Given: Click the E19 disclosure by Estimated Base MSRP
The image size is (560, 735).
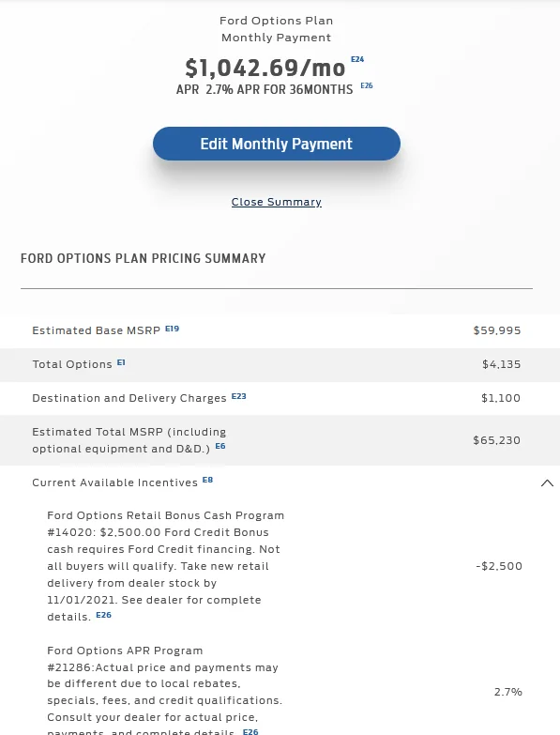Looking at the screenshot, I should click(x=172, y=329).
